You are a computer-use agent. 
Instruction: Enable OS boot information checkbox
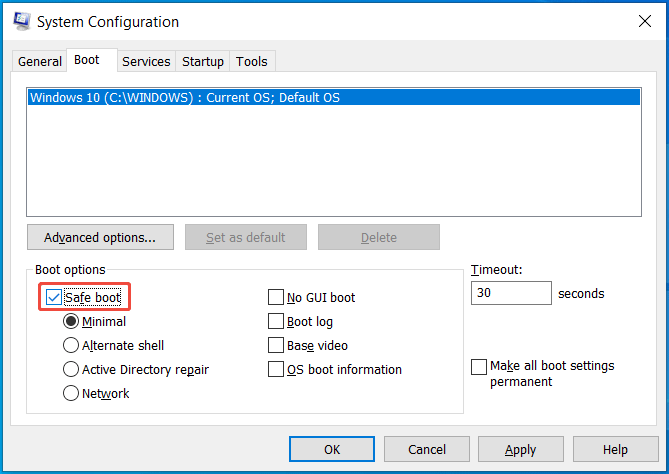(x=276, y=369)
